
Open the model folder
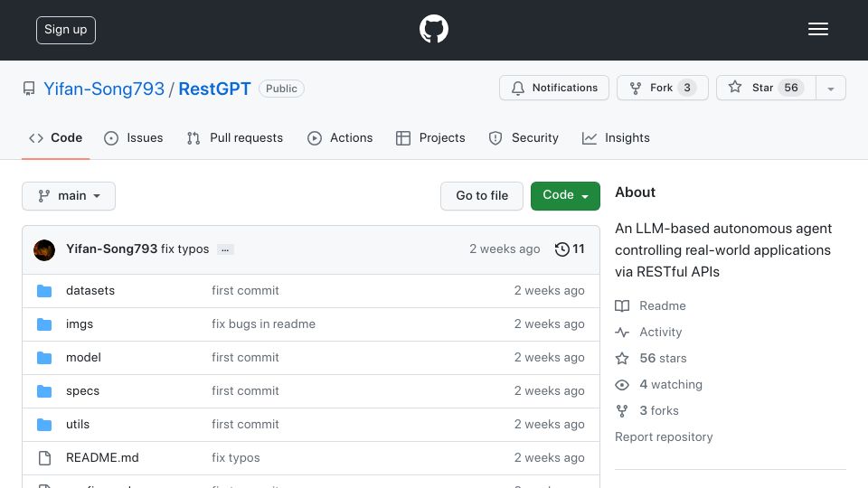coord(83,358)
